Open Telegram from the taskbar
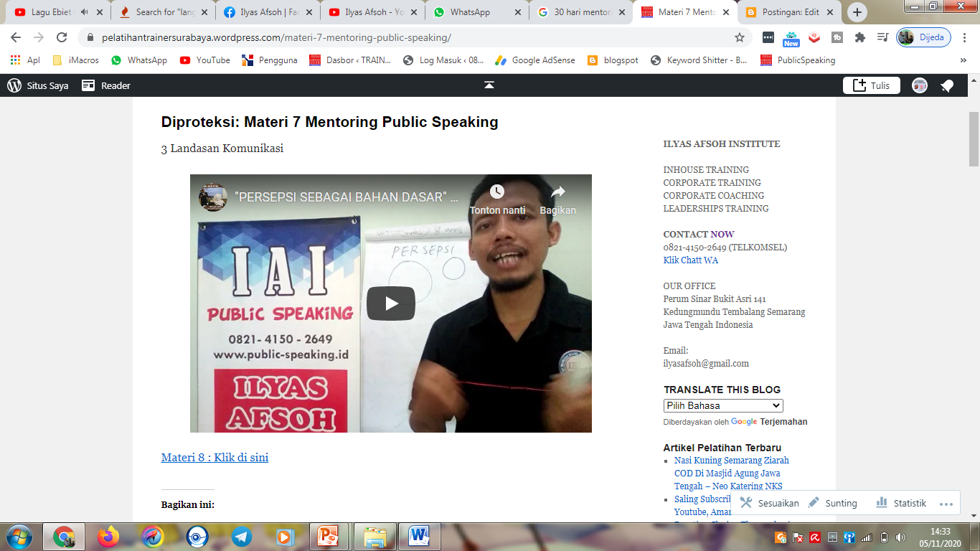Viewport: 980px width, 551px height. click(242, 537)
